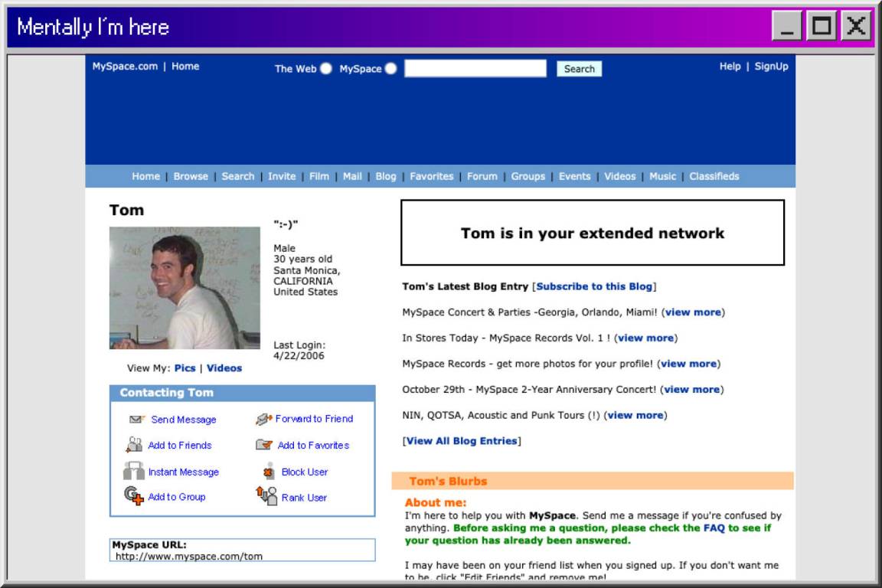View more on October 29th Anniversary Concert
This screenshot has width=882, height=588.
(692, 390)
